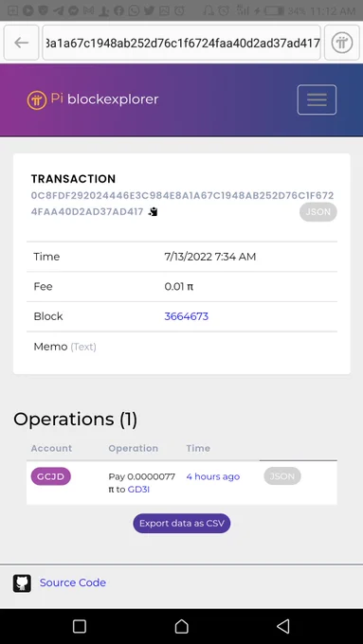This screenshot has height=644, width=363.
Task: Open the hamburger navigation menu
Action: (317, 99)
